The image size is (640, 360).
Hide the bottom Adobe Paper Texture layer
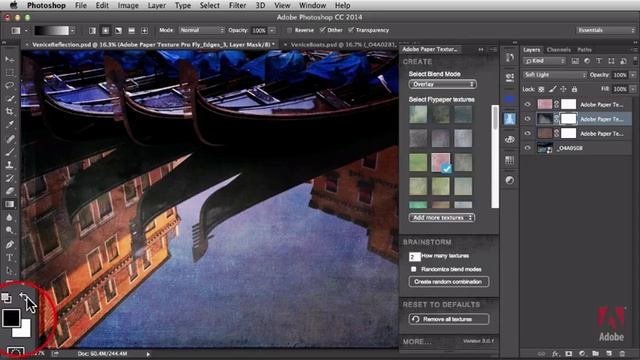click(527, 133)
